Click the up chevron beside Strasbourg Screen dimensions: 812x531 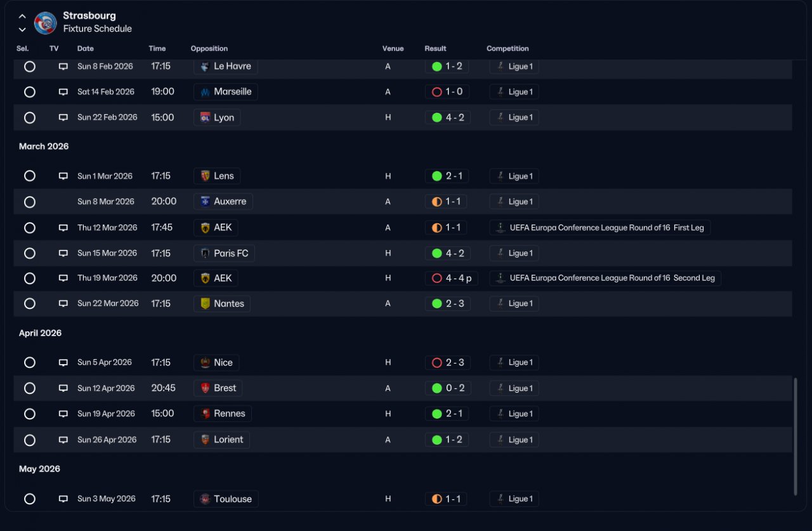[x=22, y=16]
